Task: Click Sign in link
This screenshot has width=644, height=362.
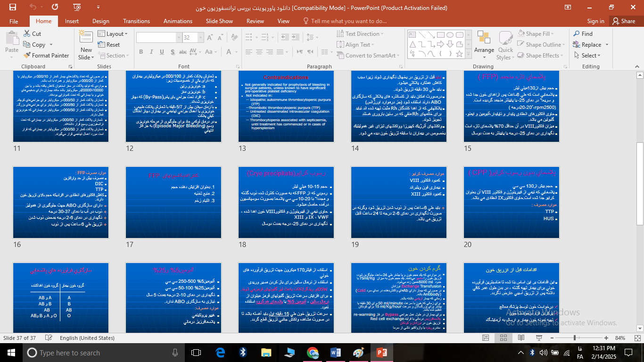Action: coord(595,21)
